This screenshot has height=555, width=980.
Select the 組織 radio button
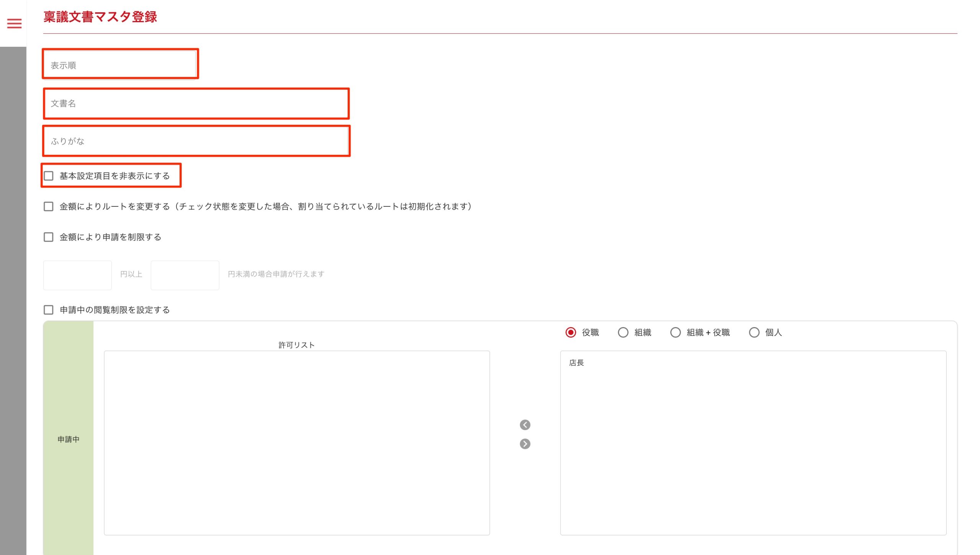[623, 332]
